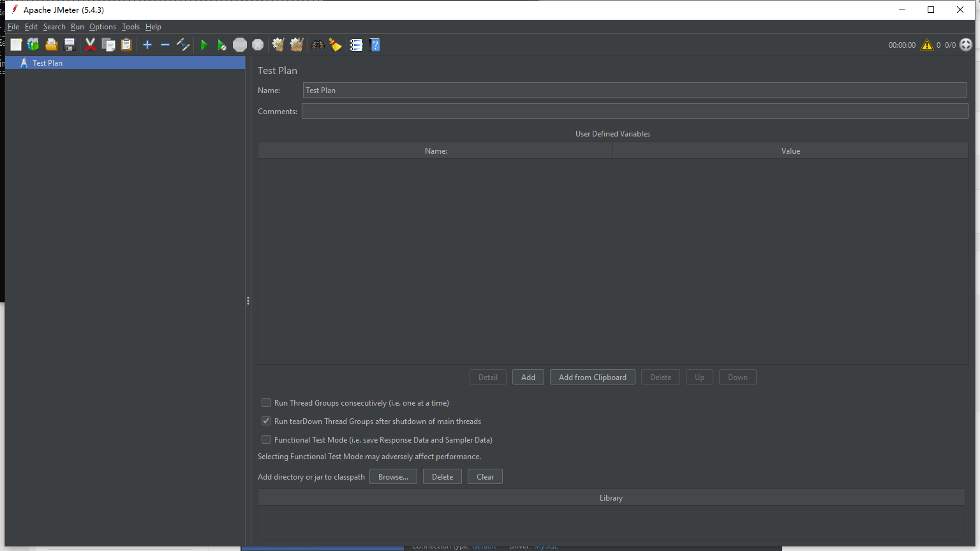
Task: Collapse all nodes with the minus icon
Action: pyautogui.click(x=165, y=45)
